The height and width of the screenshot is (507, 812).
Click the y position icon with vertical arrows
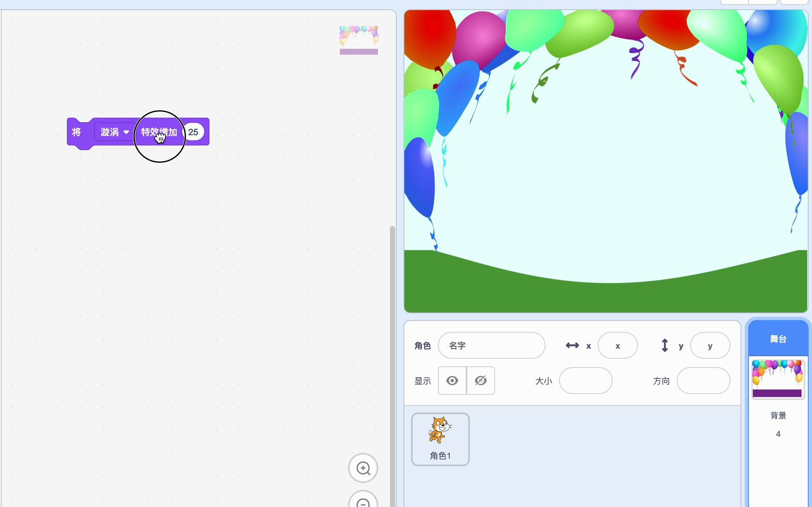(x=665, y=345)
